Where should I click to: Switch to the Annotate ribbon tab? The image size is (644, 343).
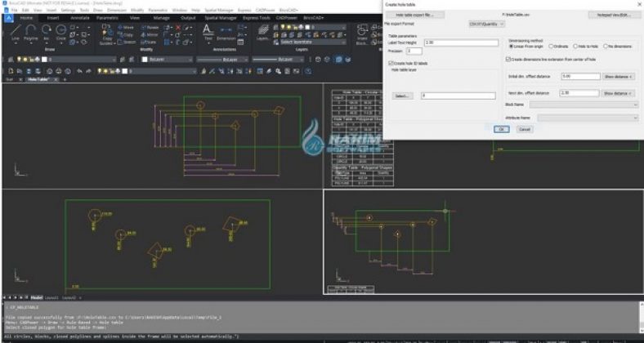[79, 16]
